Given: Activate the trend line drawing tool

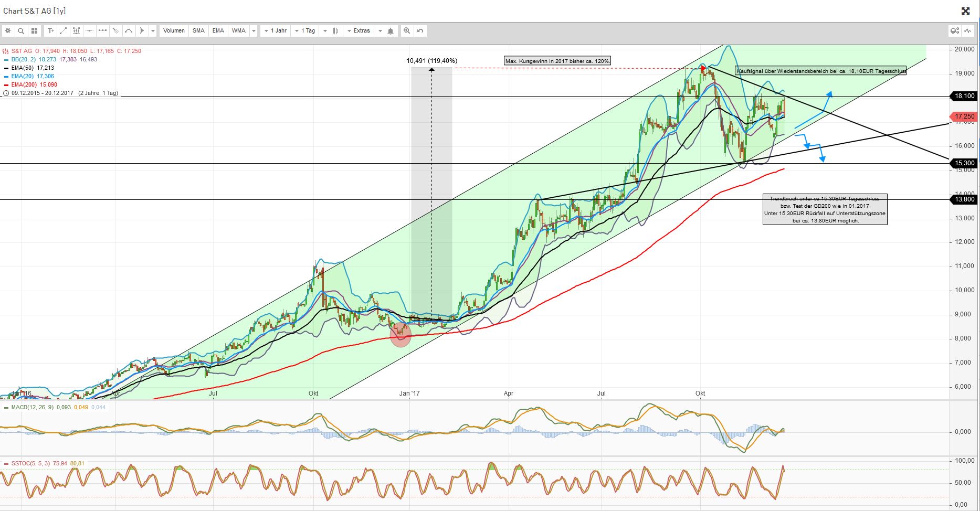Looking at the screenshot, I should point(64,30).
